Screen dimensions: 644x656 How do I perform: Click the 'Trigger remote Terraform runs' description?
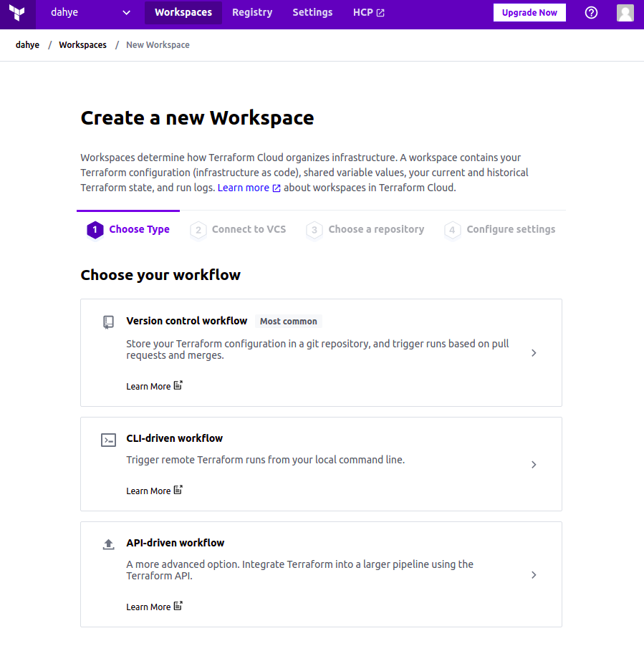point(265,460)
